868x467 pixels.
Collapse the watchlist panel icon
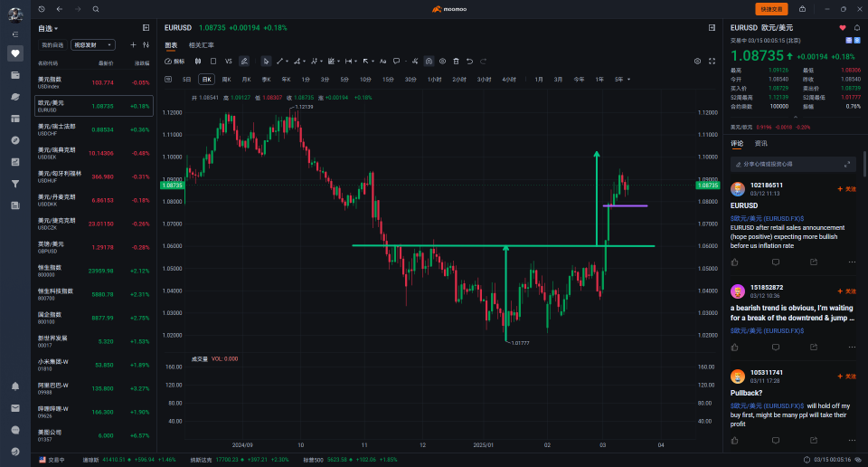[146, 28]
